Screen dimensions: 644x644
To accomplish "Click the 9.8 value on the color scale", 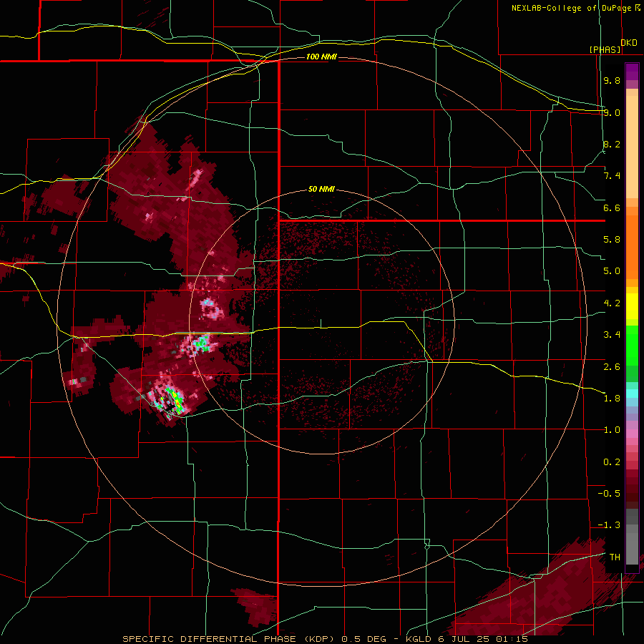I will click(612, 80).
